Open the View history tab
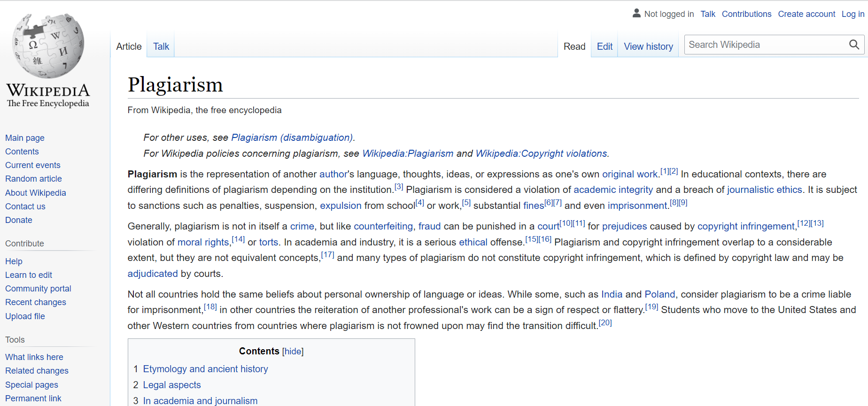Image resolution: width=868 pixels, height=406 pixels. [x=648, y=46]
